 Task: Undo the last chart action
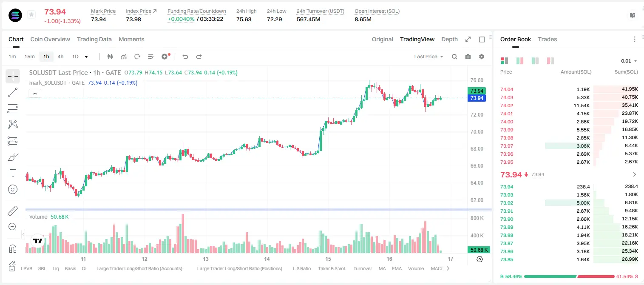pyautogui.click(x=185, y=57)
